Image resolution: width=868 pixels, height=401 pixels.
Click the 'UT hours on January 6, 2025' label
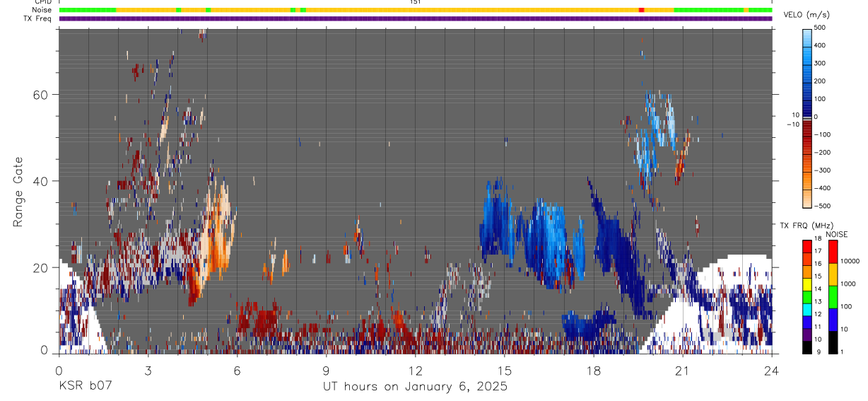tap(416, 387)
